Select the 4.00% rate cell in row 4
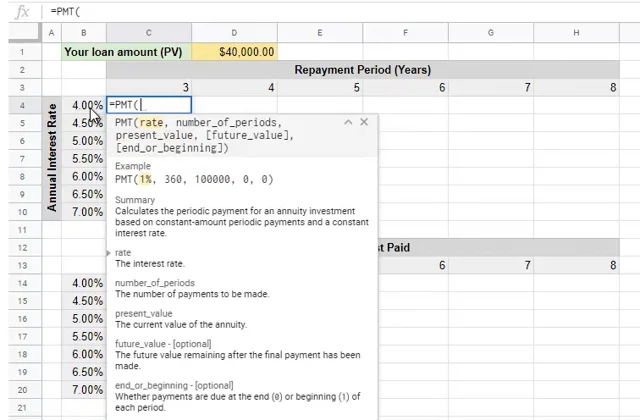The height and width of the screenshot is (420, 640). coord(84,105)
